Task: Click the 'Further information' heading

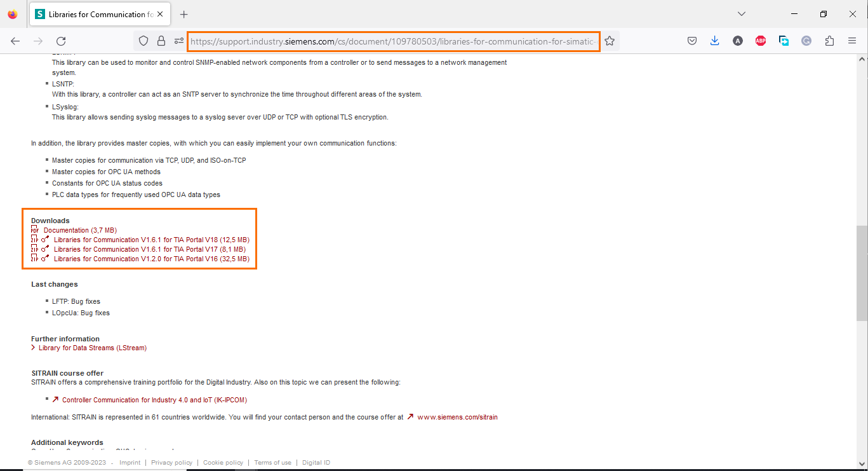Action: click(65, 339)
